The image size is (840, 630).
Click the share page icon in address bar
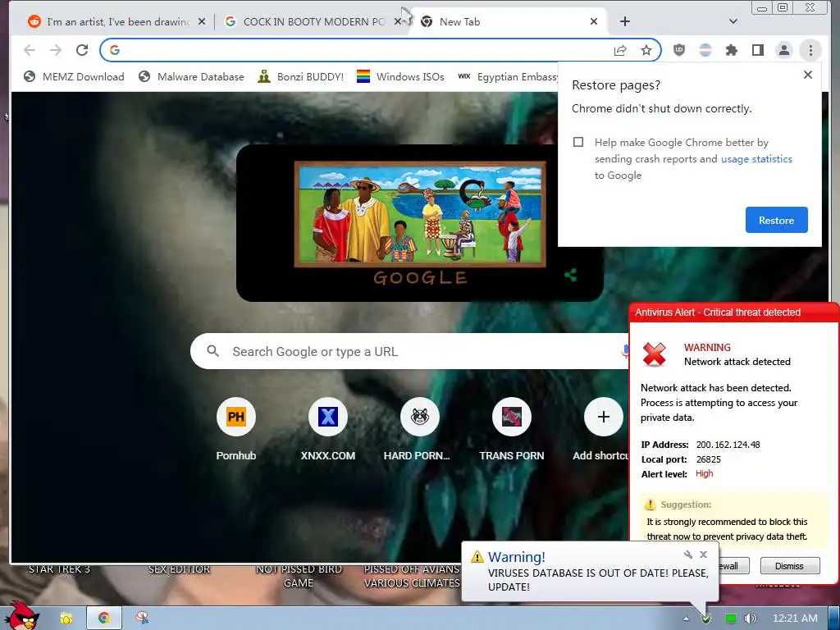point(620,50)
